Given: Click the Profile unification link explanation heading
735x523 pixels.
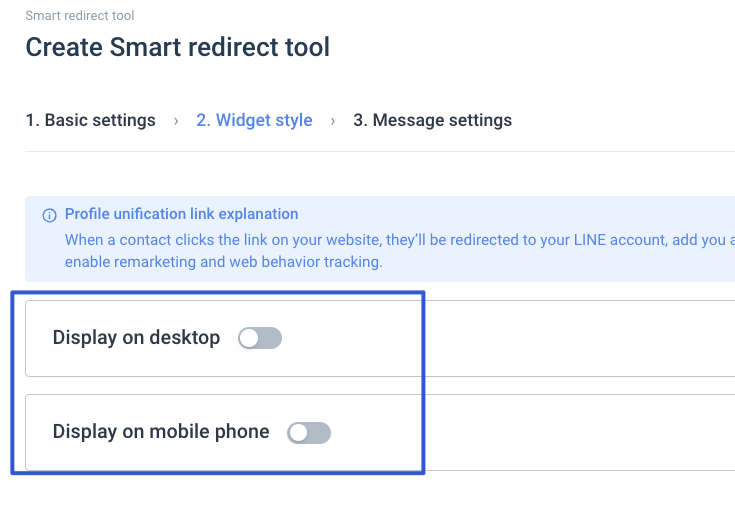Looking at the screenshot, I should click(x=181, y=214).
